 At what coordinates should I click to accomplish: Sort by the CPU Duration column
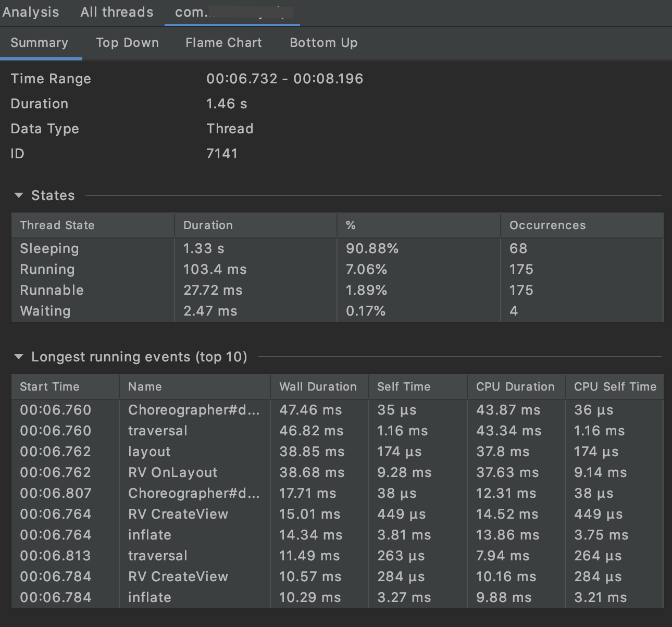pos(515,386)
